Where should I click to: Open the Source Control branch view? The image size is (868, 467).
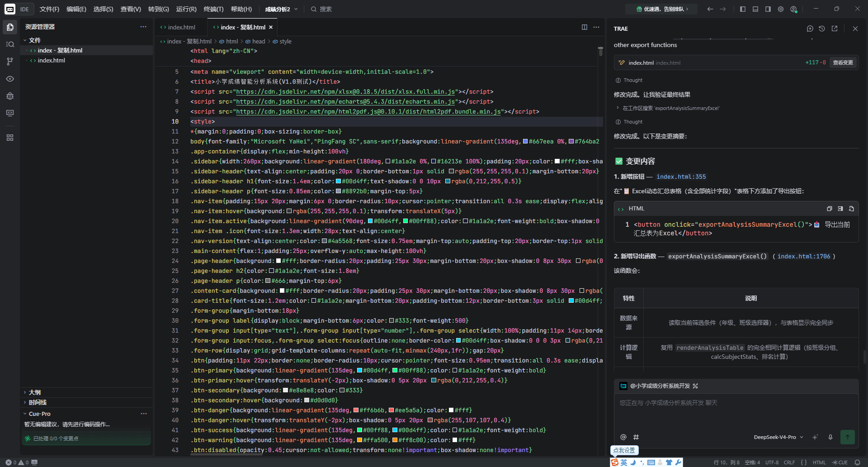click(x=10, y=62)
